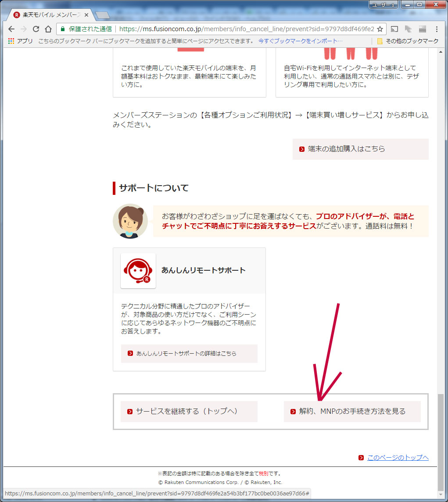Click あんしんリモートサポートの詳細はこちら
This screenshot has height=502, width=448.
click(189, 353)
